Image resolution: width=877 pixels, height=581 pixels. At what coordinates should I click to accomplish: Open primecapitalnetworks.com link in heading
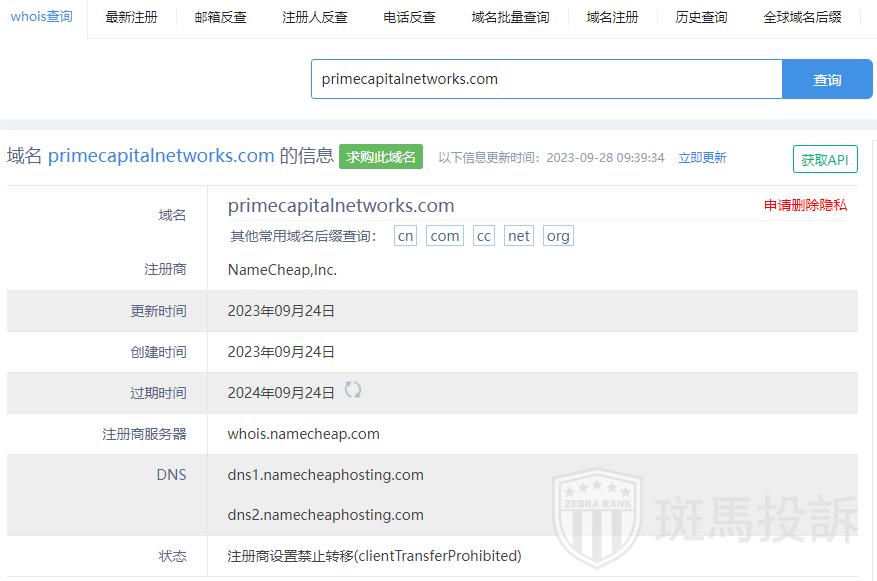click(161, 156)
